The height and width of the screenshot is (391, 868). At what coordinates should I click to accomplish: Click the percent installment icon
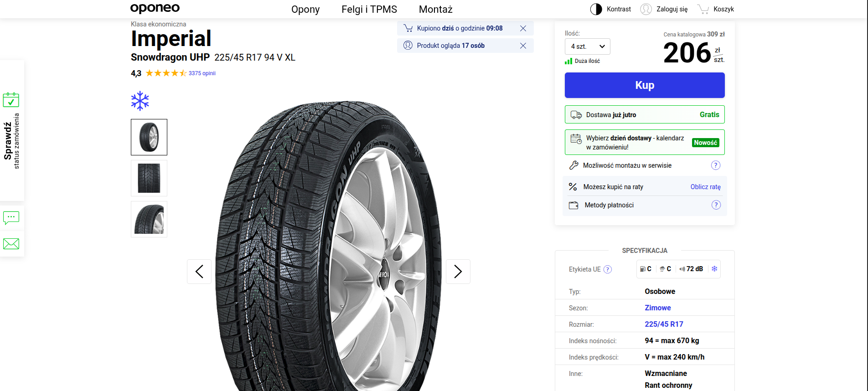[x=573, y=187]
